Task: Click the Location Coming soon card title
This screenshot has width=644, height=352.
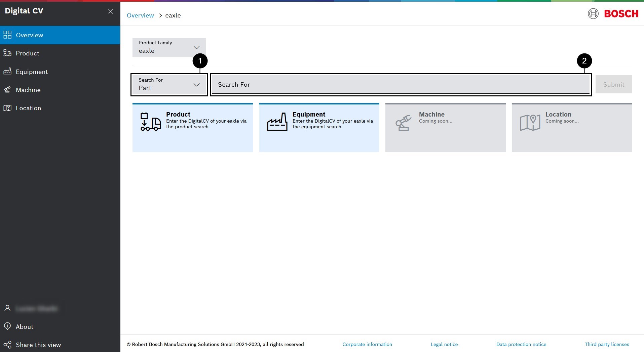Action: click(x=558, y=115)
